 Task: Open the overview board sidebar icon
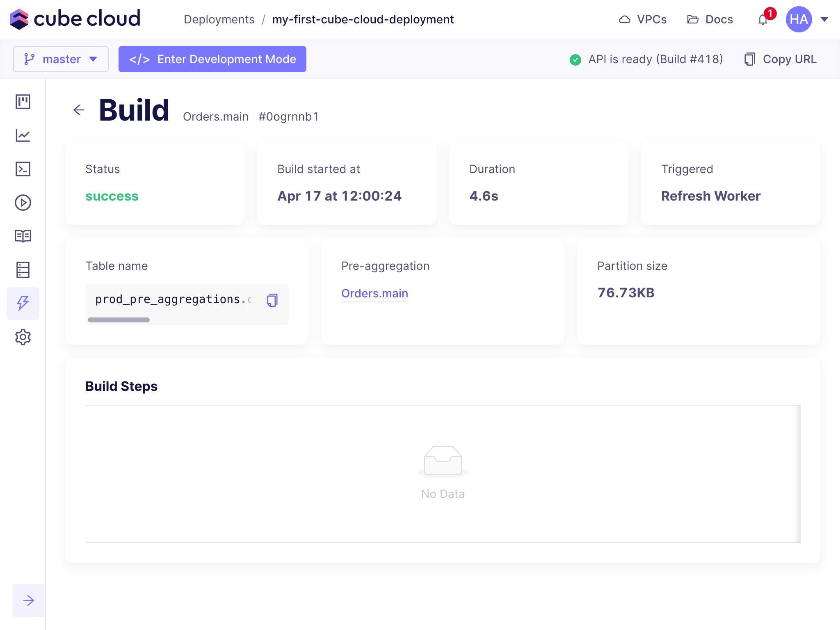[23, 102]
